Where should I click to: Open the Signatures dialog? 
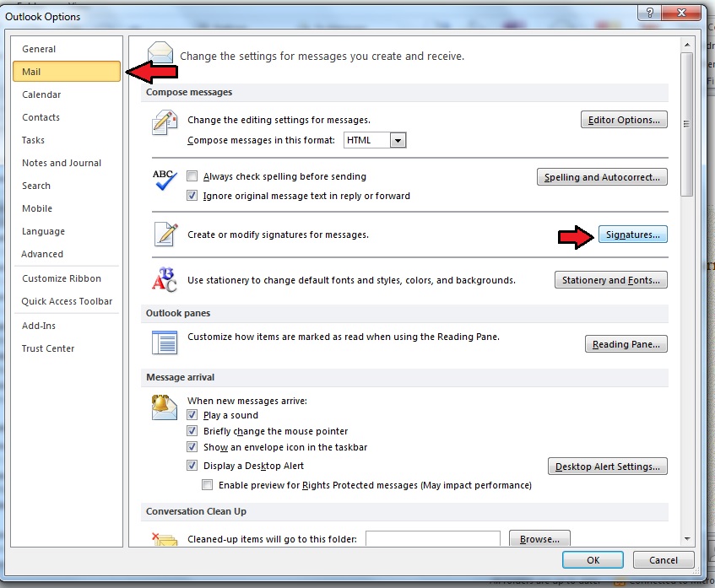pos(632,235)
